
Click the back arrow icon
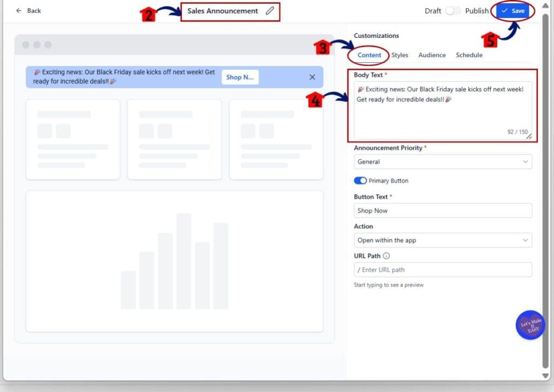point(19,11)
